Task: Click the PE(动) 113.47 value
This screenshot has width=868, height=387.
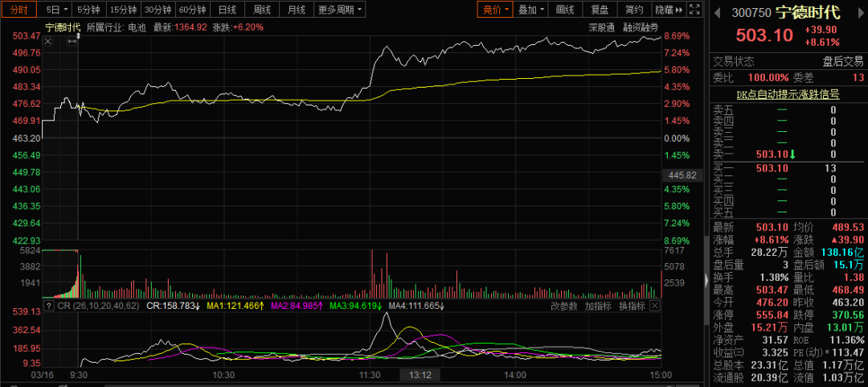Action: [848, 352]
